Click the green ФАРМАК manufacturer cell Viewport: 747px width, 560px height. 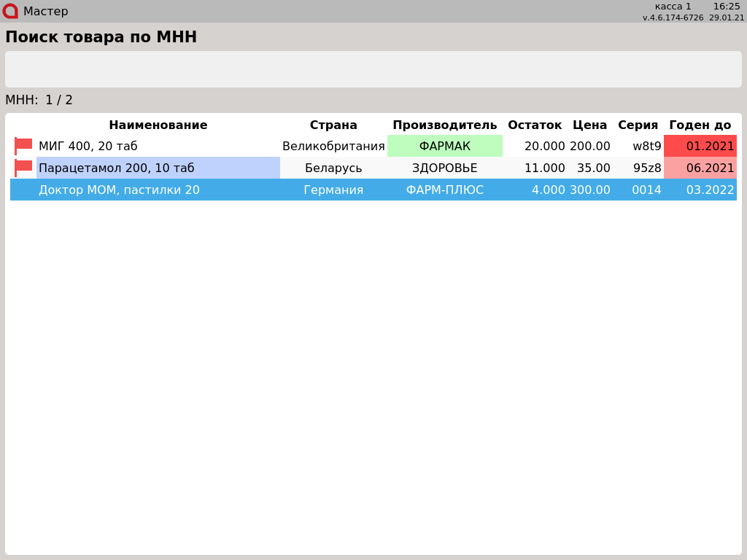point(444,146)
